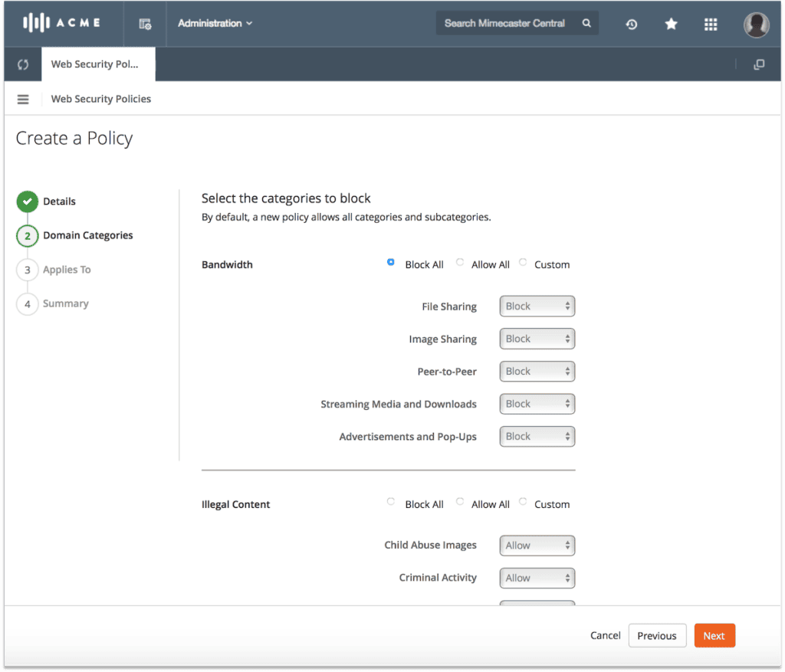Screen dimensions: 785x672
Task: Click the orange Next button
Action: point(714,635)
